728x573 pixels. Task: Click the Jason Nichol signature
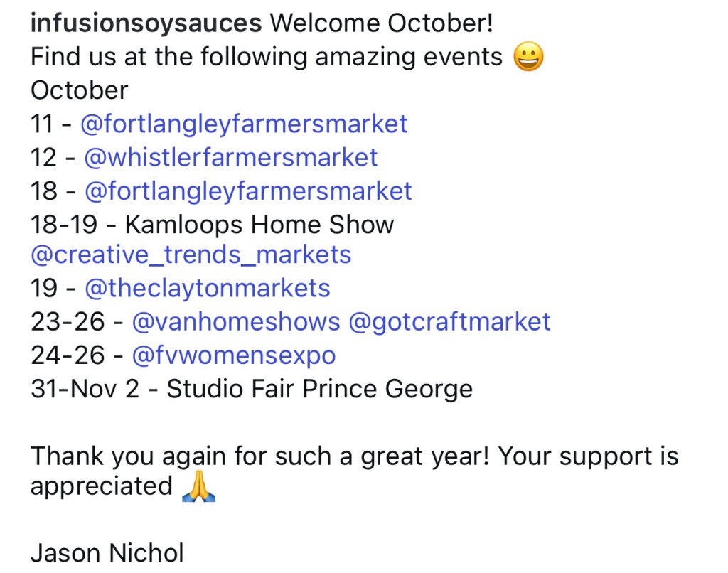(107, 553)
